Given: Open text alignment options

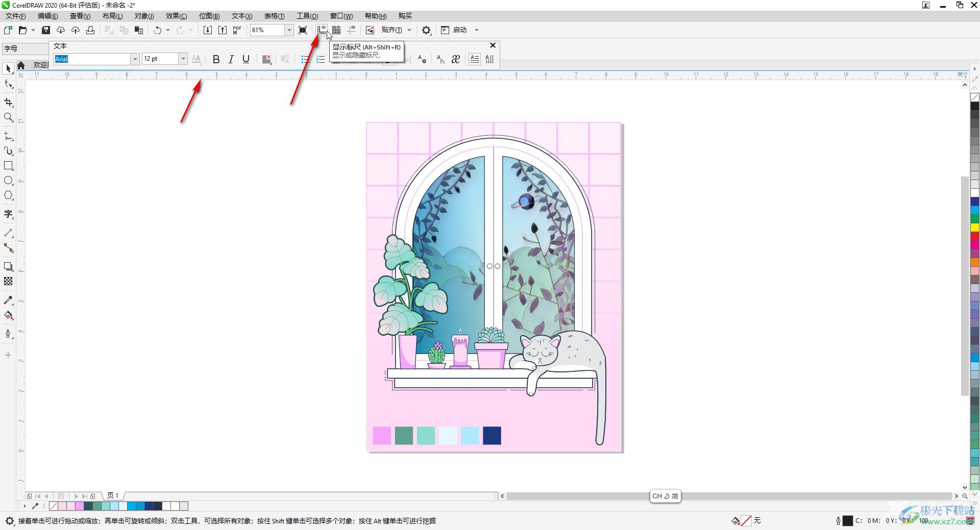Looking at the screenshot, I should [266, 59].
